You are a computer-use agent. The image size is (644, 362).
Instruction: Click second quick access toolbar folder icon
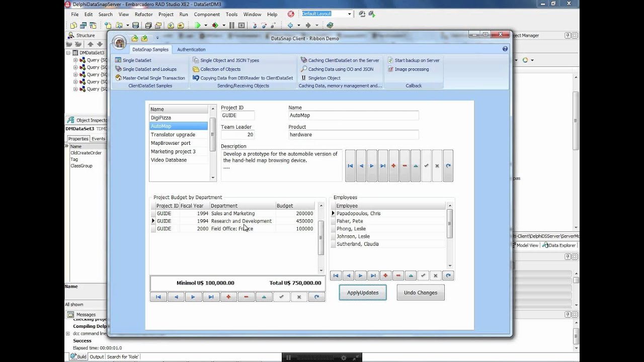(144, 38)
